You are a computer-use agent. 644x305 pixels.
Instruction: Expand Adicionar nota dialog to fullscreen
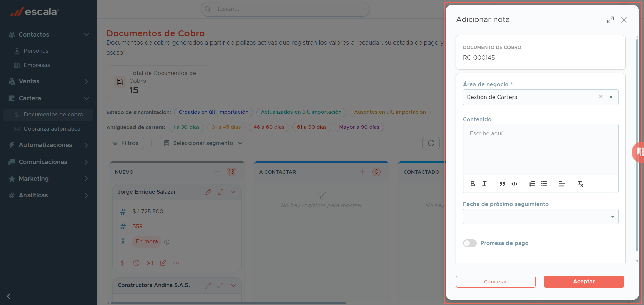(610, 20)
